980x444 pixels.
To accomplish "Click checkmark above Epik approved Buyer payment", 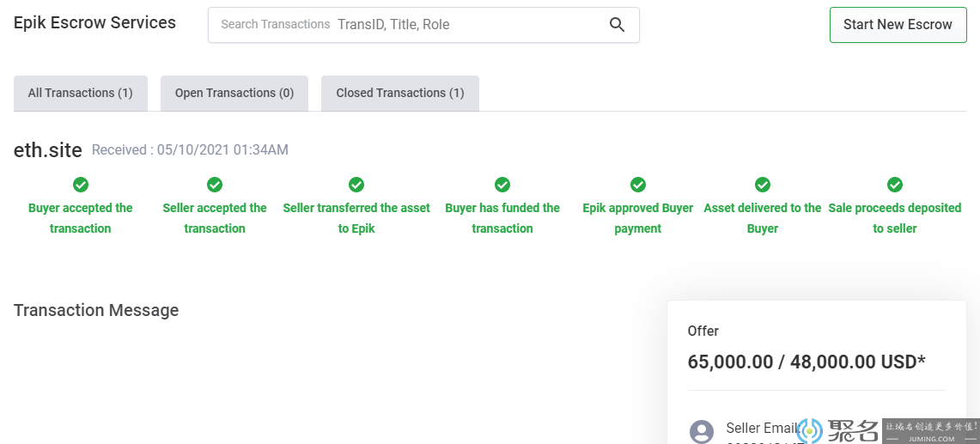I will pos(638,185).
